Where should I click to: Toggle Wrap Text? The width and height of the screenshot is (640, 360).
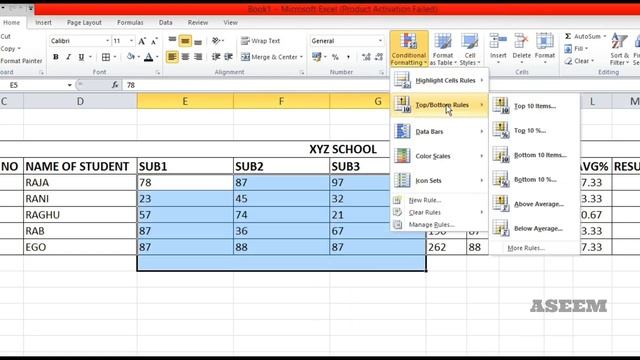[260, 41]
